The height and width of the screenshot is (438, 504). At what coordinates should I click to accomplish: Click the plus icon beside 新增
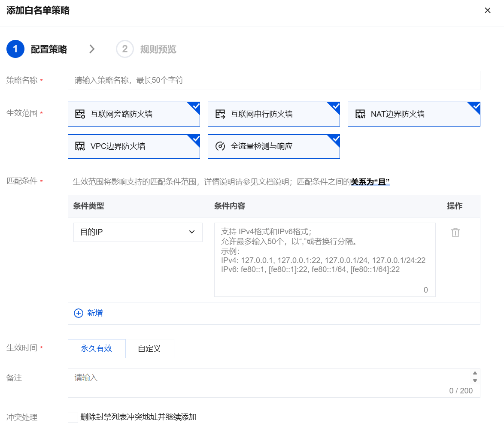pos(79,313)
